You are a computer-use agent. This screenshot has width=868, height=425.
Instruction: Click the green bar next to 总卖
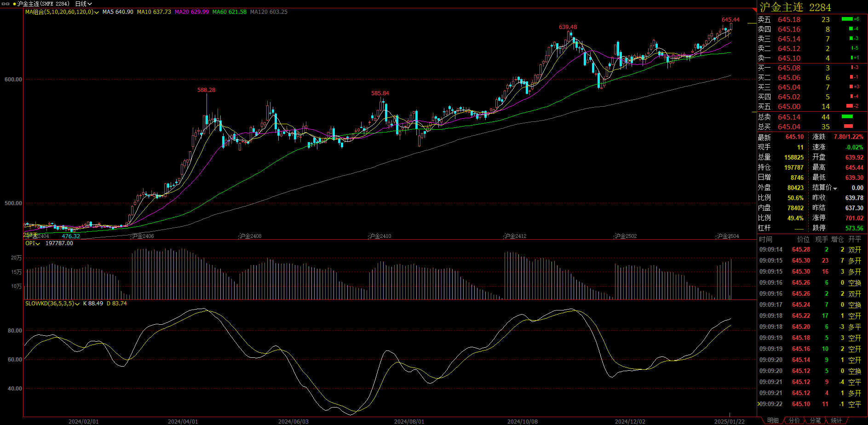pos(847,117)
